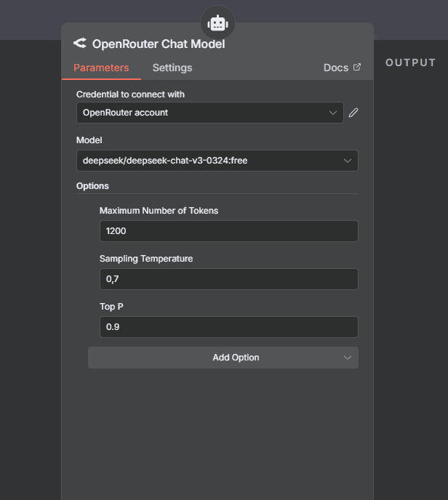Click the Sampling Temperature input field
The image size is (448, 500).
(x=229, y=279)
